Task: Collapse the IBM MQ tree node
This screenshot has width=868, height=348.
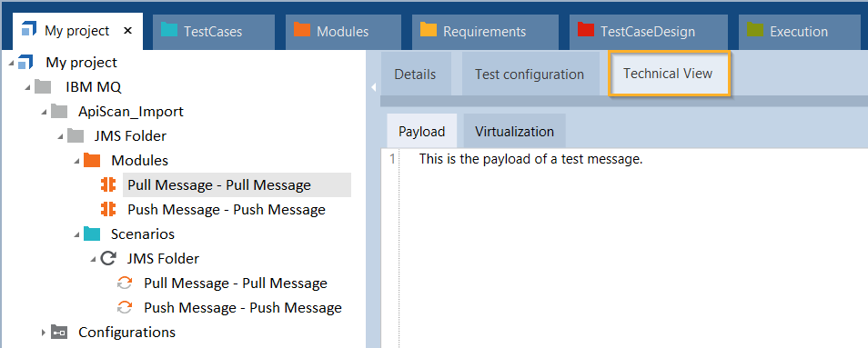Action: [x=27, y=87]
